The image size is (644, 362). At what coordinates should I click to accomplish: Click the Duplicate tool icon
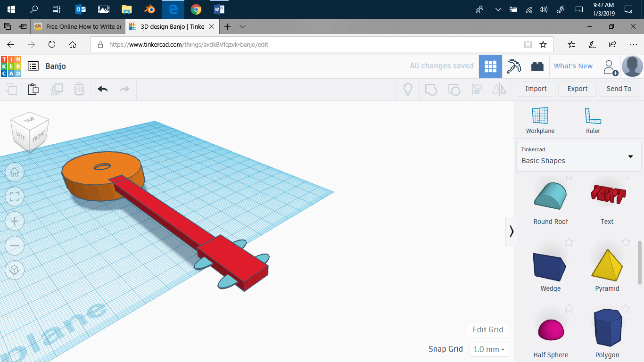click(x=56, y=89)
